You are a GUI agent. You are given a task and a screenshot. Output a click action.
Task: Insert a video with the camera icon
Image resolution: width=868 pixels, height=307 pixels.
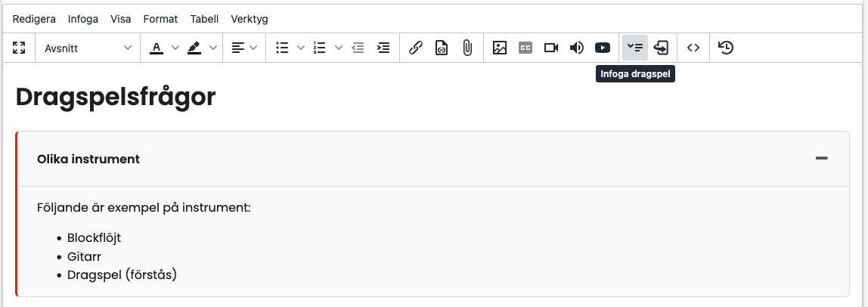coord(551,48)
